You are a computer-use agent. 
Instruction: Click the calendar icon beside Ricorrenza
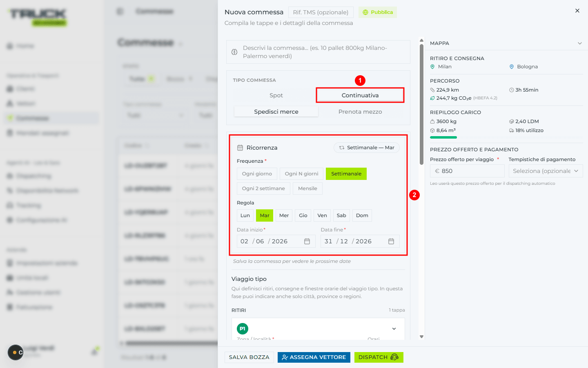point(240,148)
